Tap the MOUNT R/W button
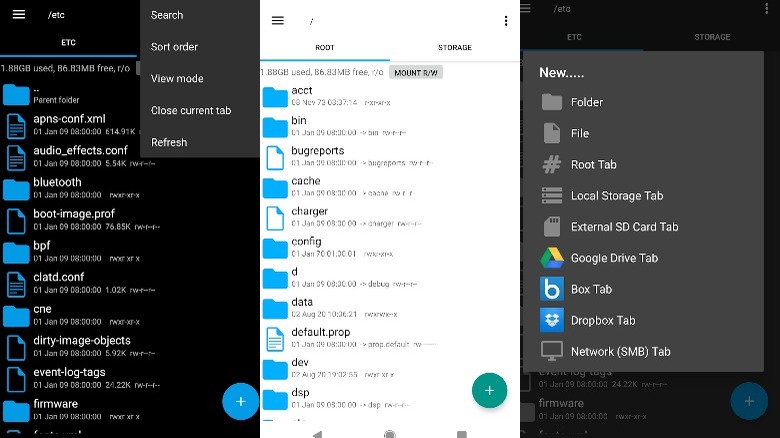780x438 pixels. pos(416,73)
